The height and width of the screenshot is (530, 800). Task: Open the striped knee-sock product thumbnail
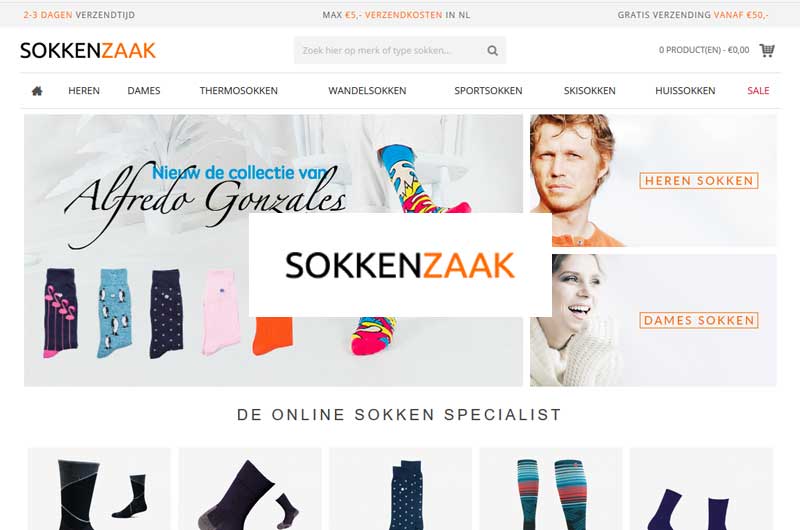click(551, 489)
